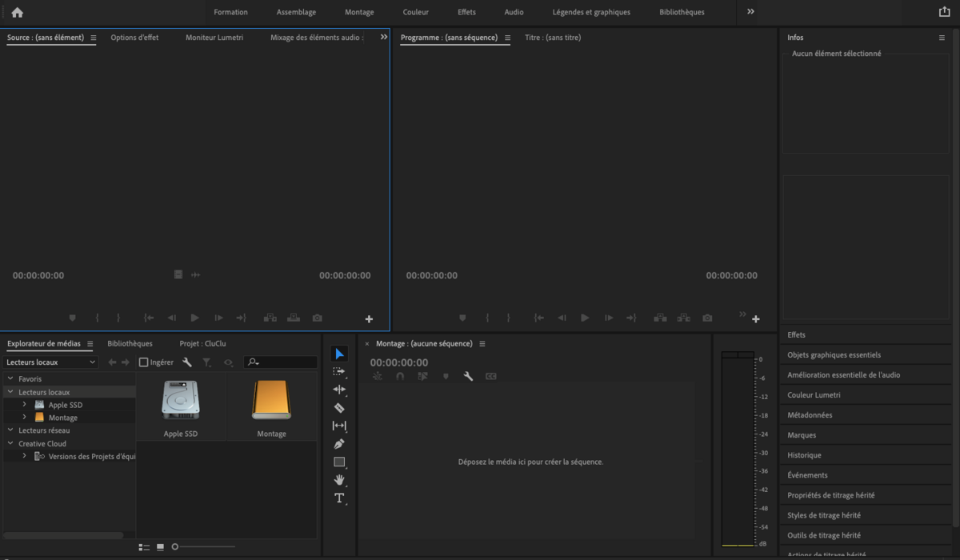Expand the Apple SSD tree node
This screenshot has width=960, height=560.
[x=24, y=405]
